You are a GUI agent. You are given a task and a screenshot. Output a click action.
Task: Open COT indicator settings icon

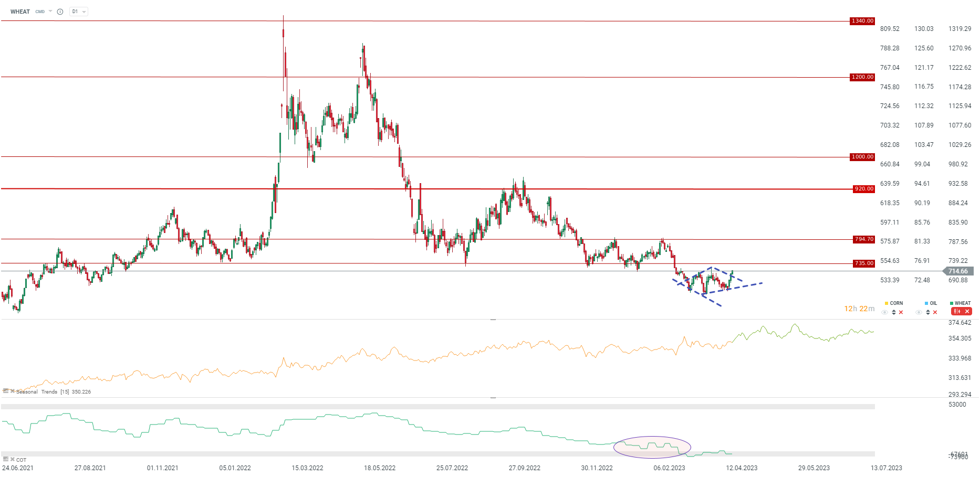coord(6,459)
